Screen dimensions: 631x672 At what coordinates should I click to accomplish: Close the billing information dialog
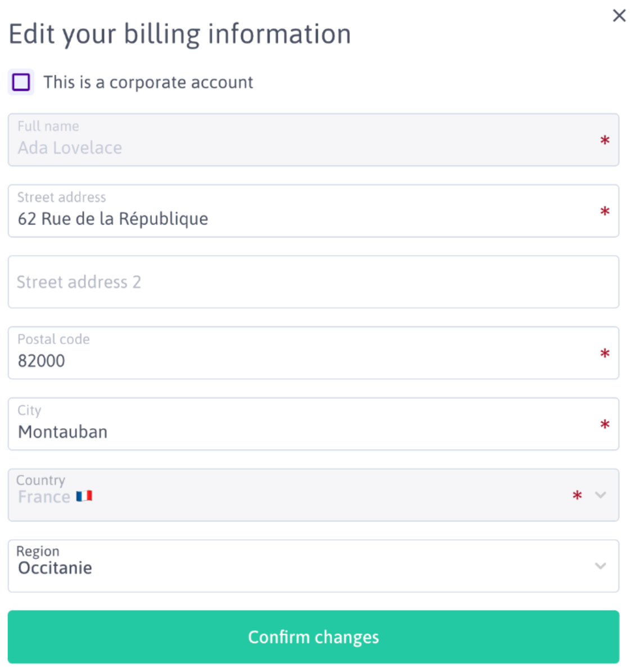pyautogui.click(x=619, y=16)
